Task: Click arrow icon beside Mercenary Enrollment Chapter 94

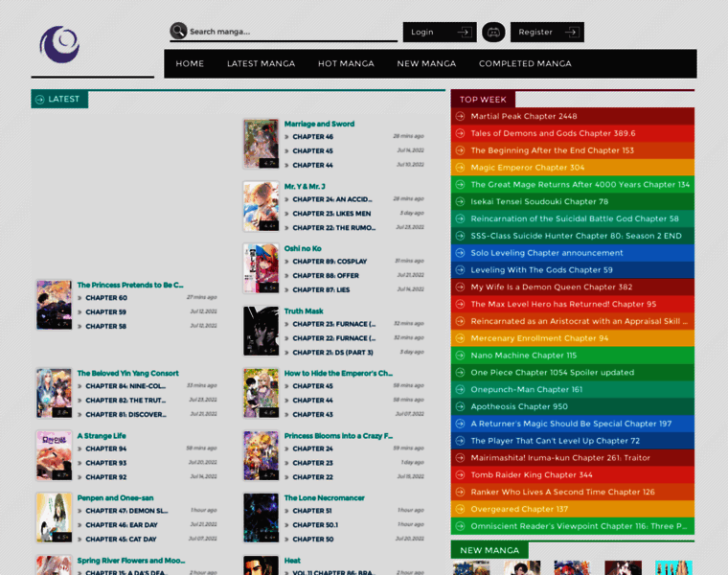Action: 460,338
